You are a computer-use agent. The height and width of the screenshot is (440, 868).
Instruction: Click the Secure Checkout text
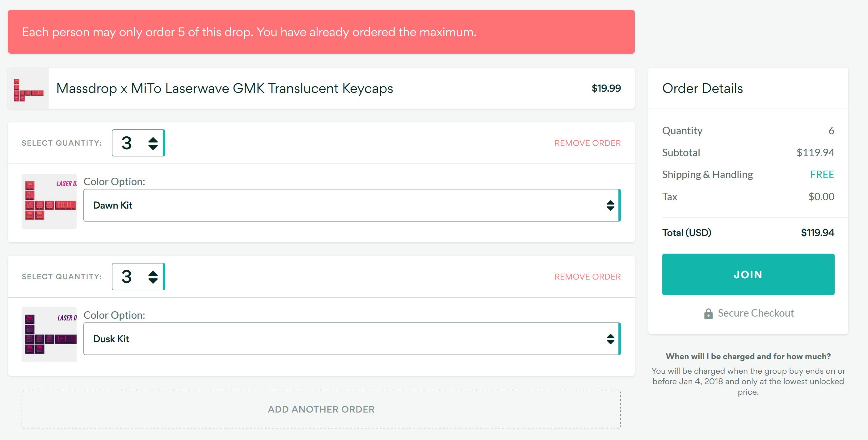tap(756, 313)
